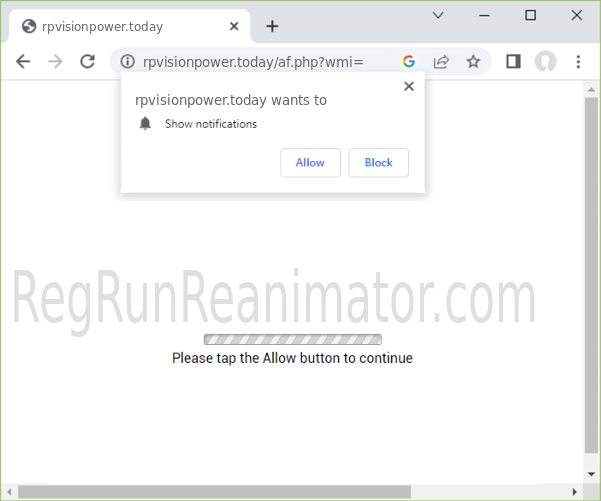Image resolution: width=601 pixels, height=501 pixels.
Task: Open Chrome's three-dot menu
Action: point(578,61)
